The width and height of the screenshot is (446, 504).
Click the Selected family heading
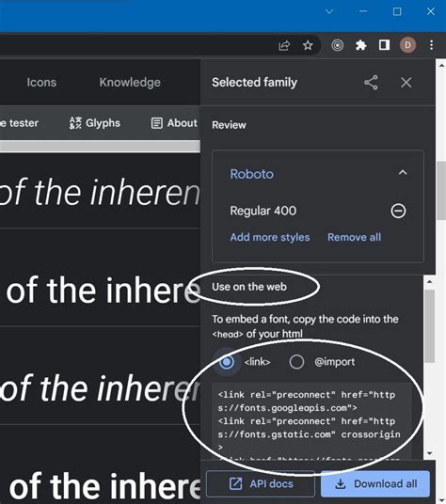click(254, 83)
